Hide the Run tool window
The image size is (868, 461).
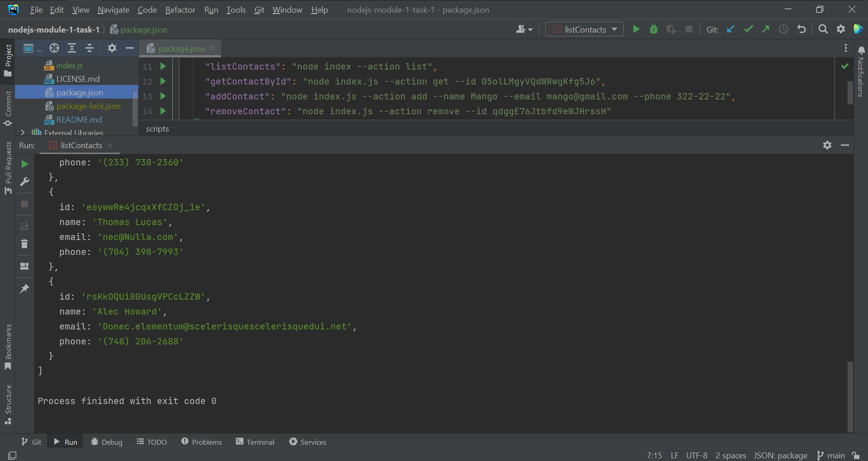click(845, 145)
